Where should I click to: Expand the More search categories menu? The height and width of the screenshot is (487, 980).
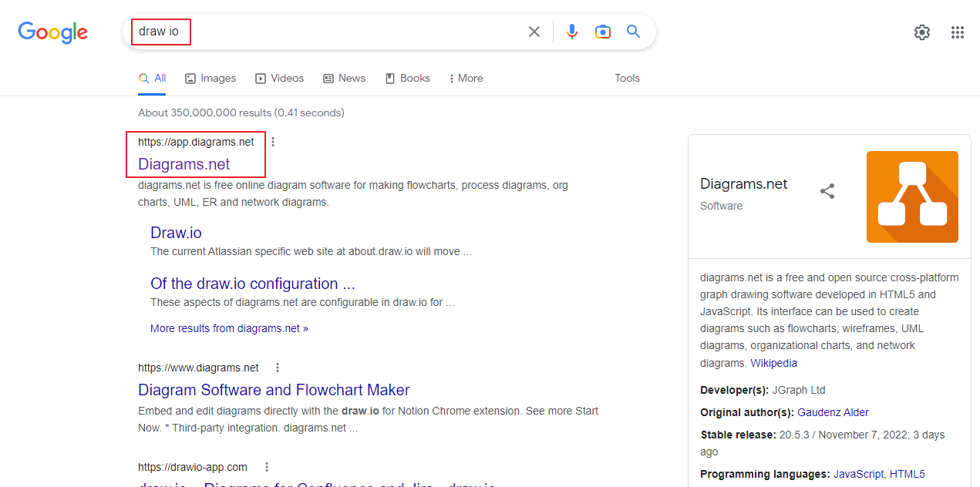tap(466, 78)
